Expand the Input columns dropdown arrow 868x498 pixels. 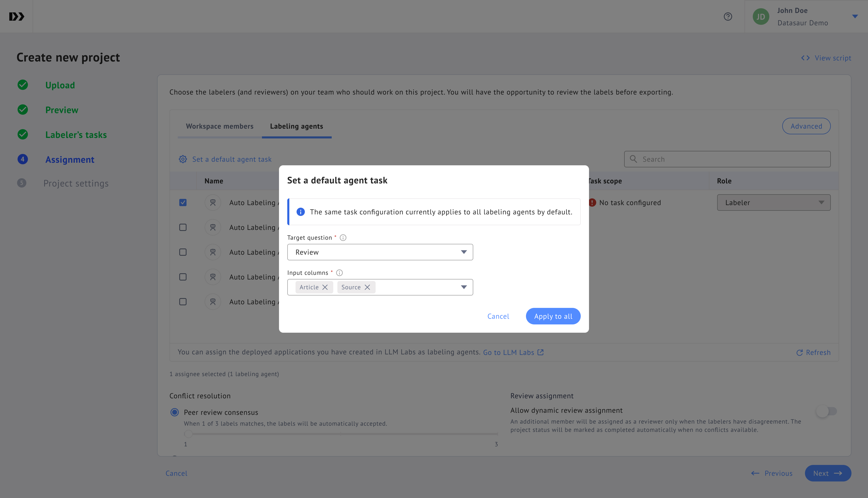(x=463, y=287)
